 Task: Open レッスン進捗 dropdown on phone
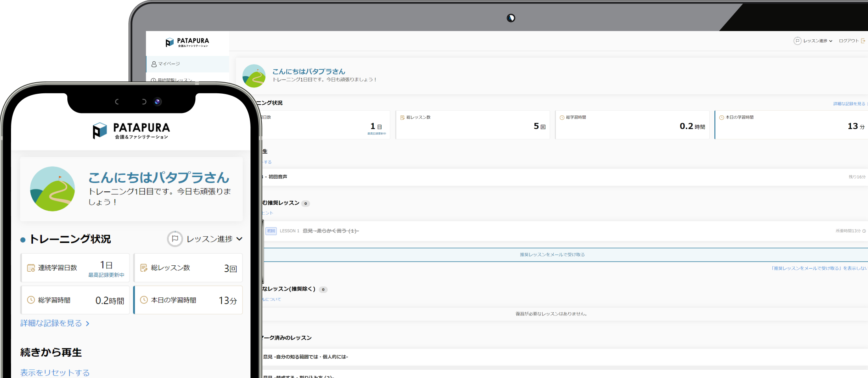coord(205,239)
